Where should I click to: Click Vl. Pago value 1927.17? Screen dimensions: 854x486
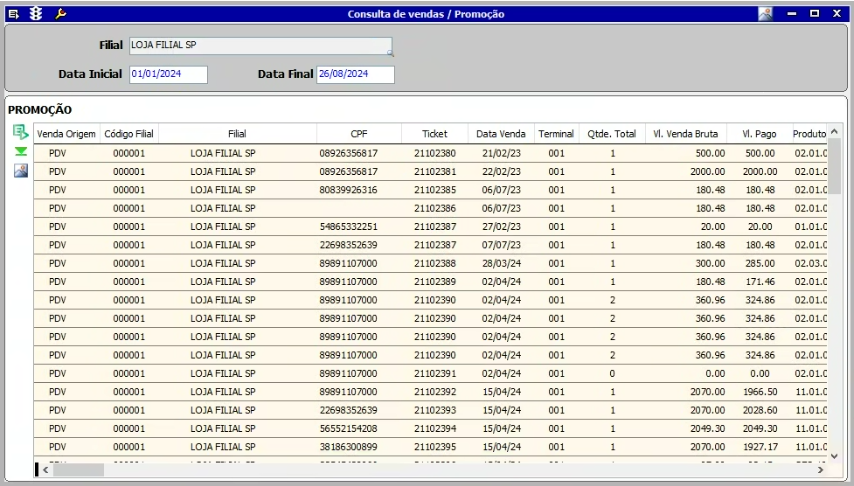760,447
